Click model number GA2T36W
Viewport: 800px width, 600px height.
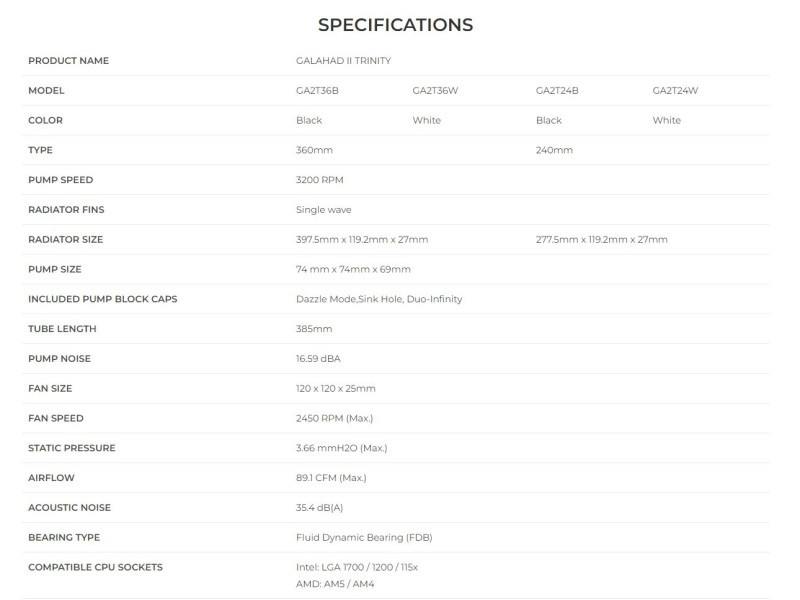[x=435, y=91]
